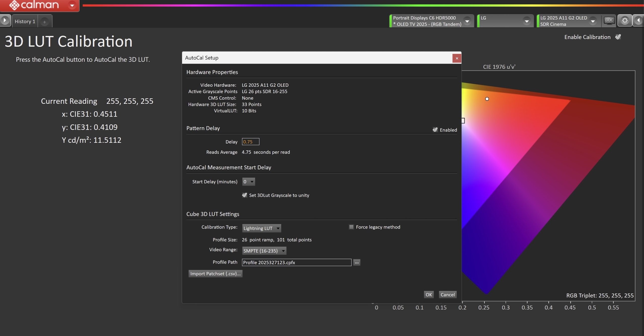The height and width of the screenshot is (336, 644).
Task: Click the 'Y cd/m²: 11.5112' reading
Action: [92, 140]
